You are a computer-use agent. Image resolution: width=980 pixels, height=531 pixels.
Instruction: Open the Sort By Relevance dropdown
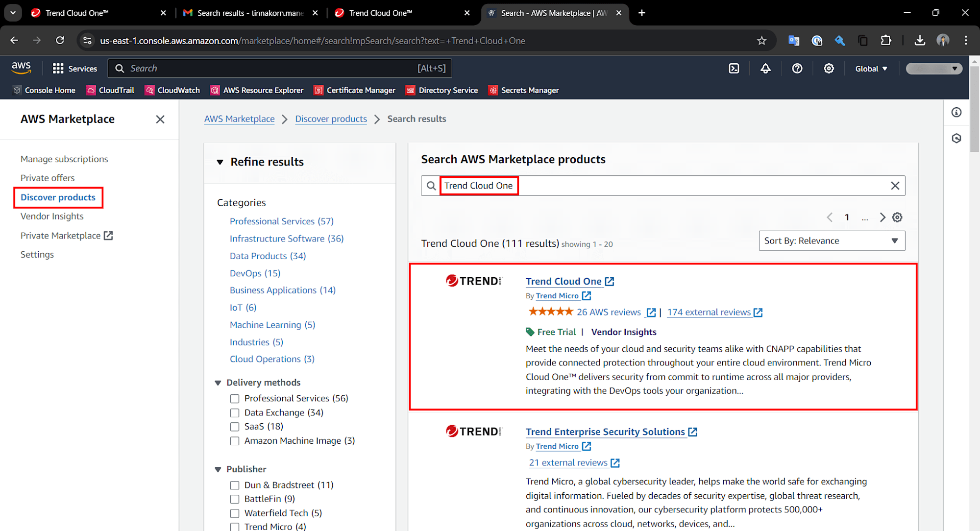pos(832,240)
